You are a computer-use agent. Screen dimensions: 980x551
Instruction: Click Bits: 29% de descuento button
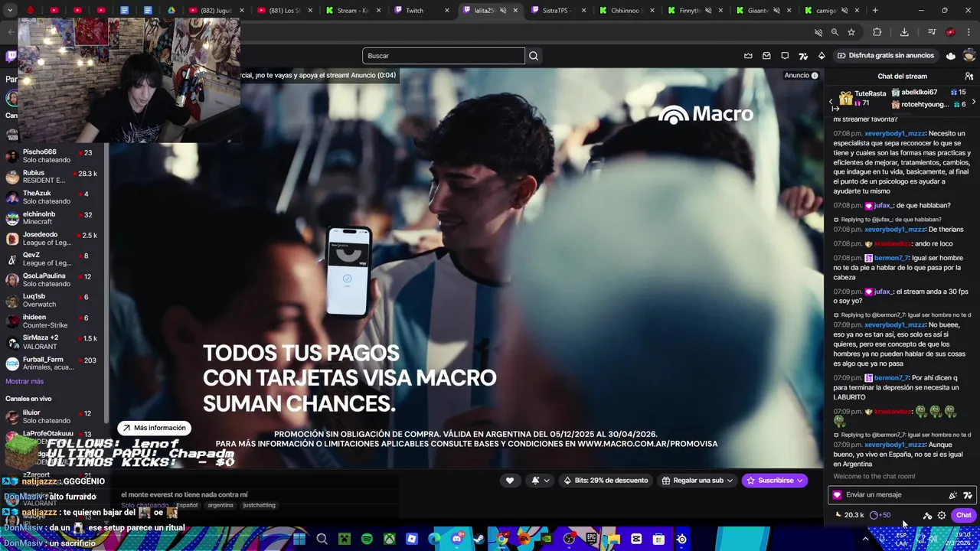[606, 481]
